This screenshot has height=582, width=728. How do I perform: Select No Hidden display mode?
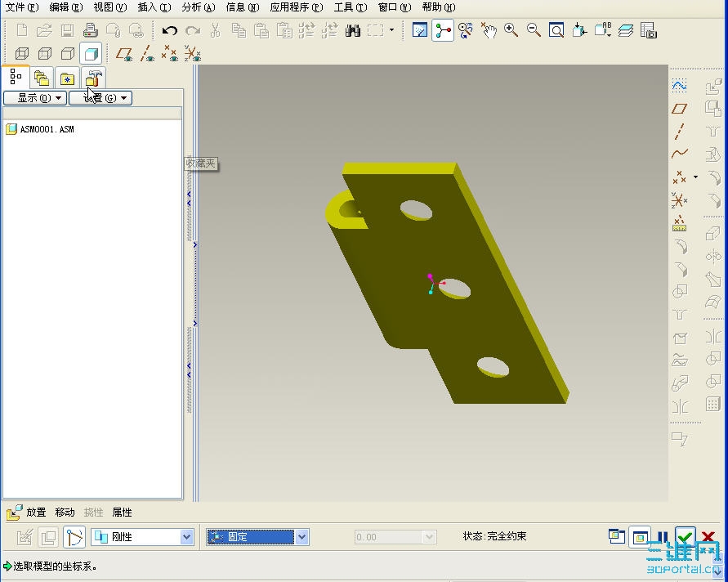tap(68, 53)
